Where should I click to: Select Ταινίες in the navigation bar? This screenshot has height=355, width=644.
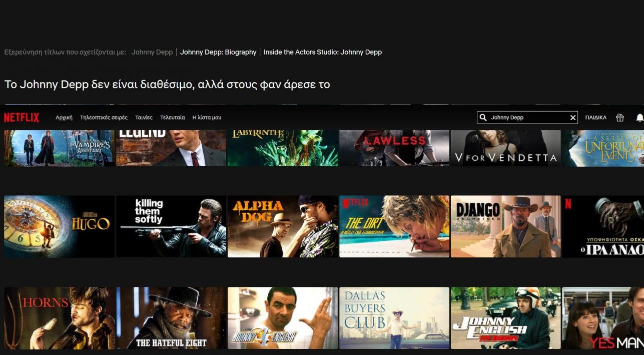coord(144,118)
